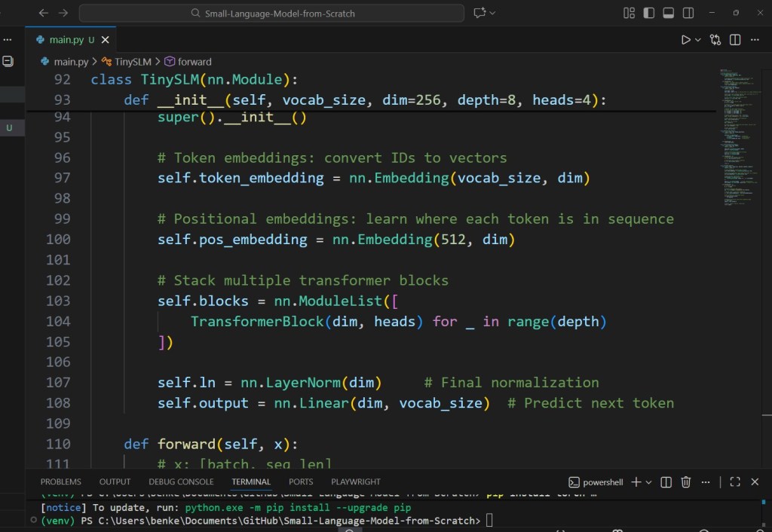Select the PLAYWRIGHT panel tab

pyautogui.click(x=355, y=482)
